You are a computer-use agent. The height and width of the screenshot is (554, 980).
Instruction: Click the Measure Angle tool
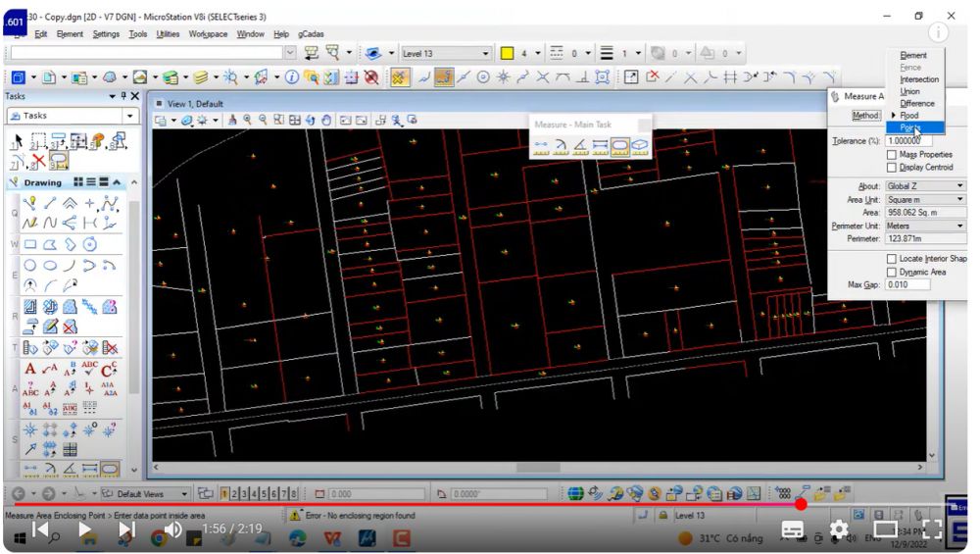point(580,147)
